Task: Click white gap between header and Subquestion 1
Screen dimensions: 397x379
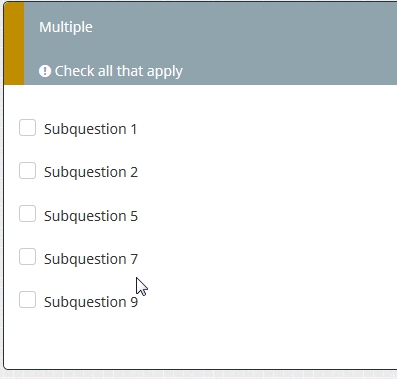Action: pyautogui.click(x=200, y=100)
